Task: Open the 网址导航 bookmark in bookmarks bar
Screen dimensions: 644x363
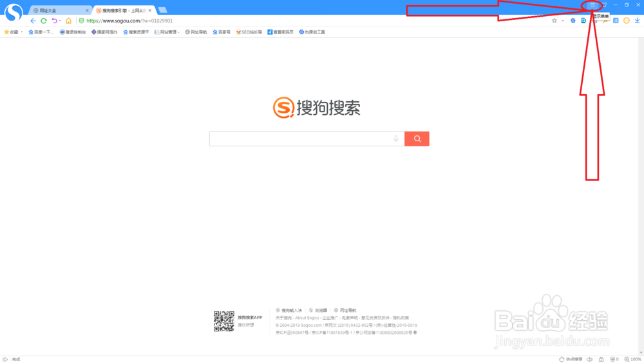Action: point(196,32)
